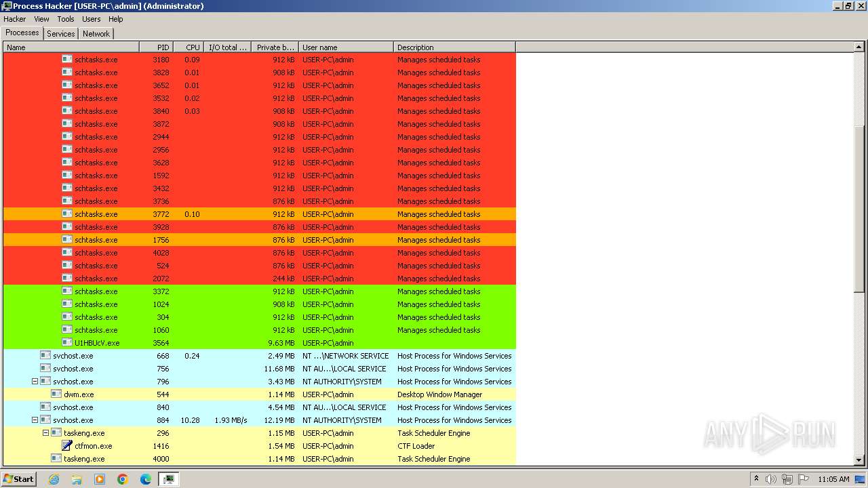Show hidden tray icons arrow
The width and height of the screenshot is (868, 488).
(x=756, y=479)
